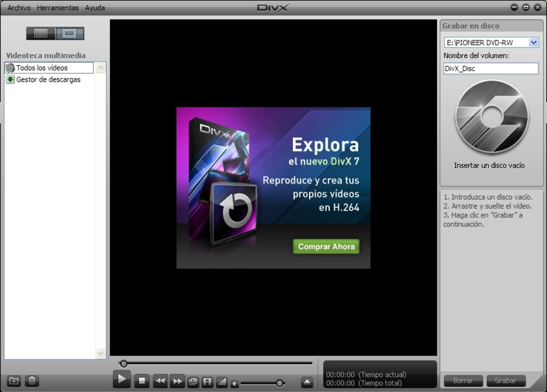The width and height of the screenshot is (547, 392).
Task: Switch to video screen view icon
Action: point(70,33)
